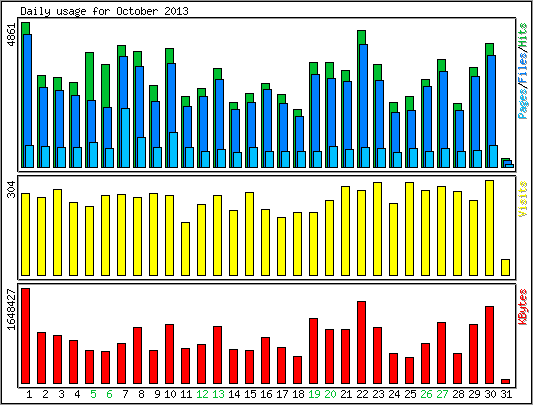Screen dimensions: 533x405
Task: Click the yellow Visits bar for day 23
Action: (x=378, y=229)
